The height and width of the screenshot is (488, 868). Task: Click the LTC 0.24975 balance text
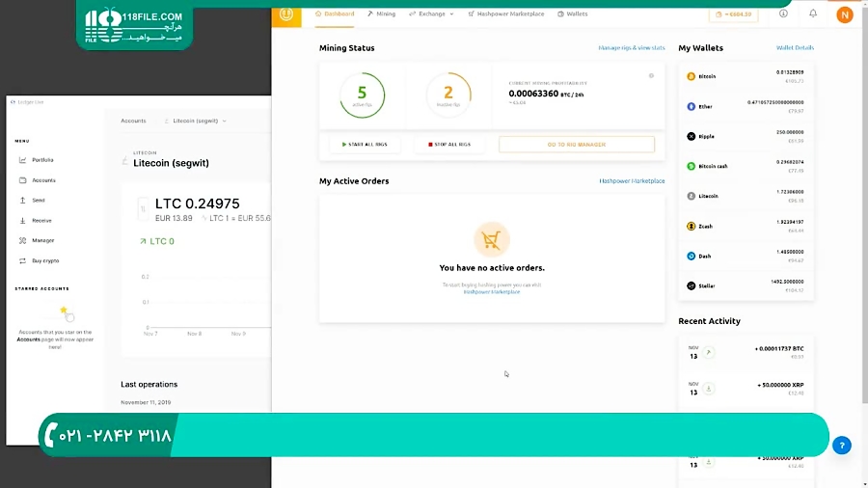pos(197,203)
